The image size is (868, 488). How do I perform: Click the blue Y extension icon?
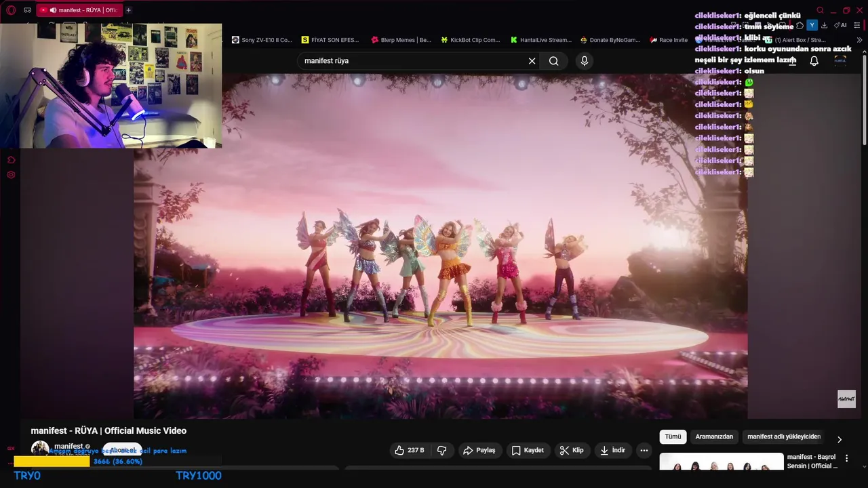click(812, 25)
